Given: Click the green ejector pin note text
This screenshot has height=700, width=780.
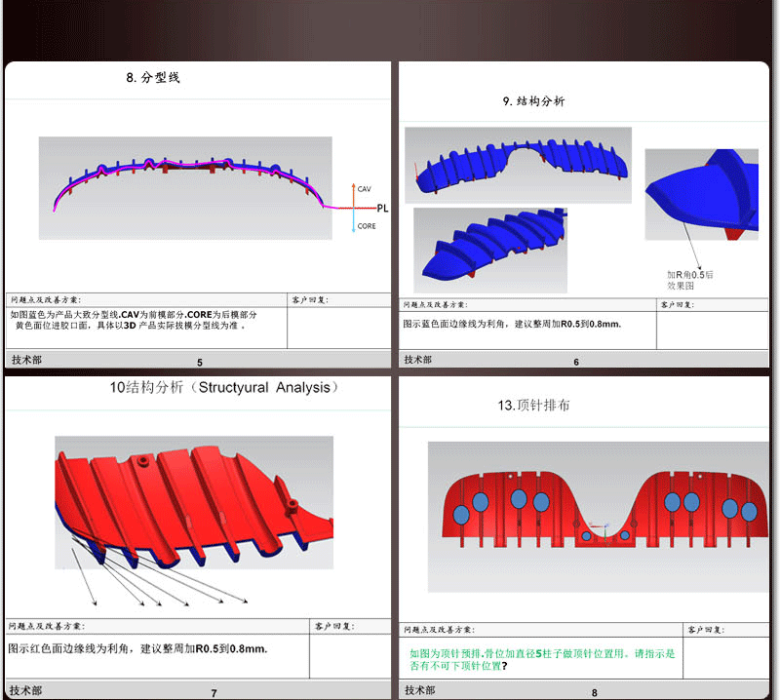Looking at the screenshot, I should 542,659.
